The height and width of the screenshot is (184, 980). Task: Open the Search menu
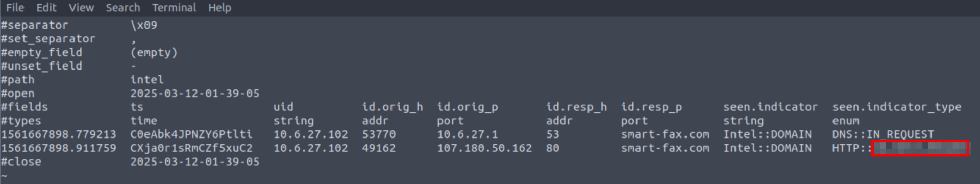pyautogui.click(x=123, y=8)
